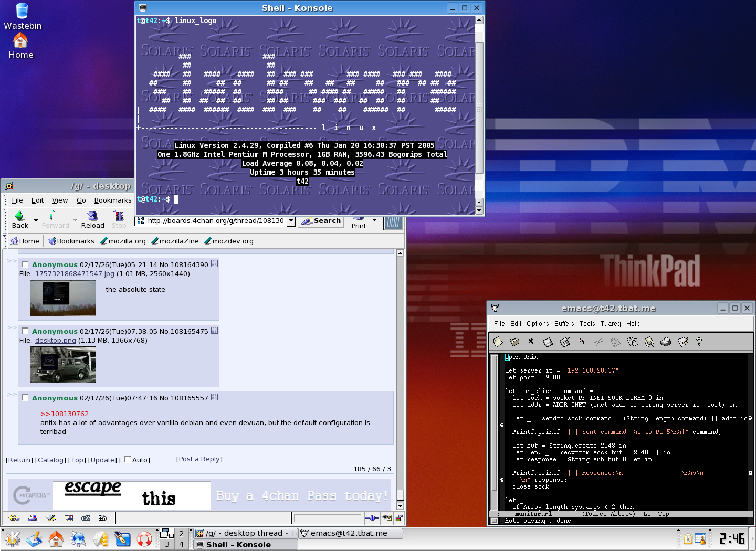Open Mail via Mozilla status bar icon

[33, 518]
